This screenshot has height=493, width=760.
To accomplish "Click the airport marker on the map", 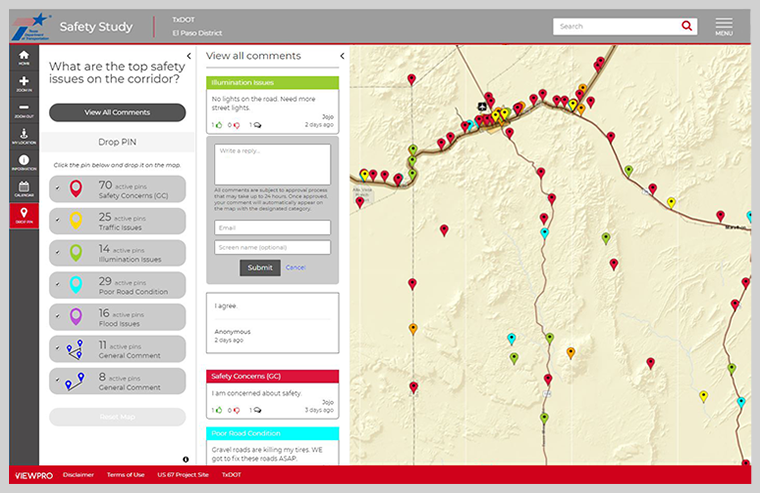I will 482,106.
